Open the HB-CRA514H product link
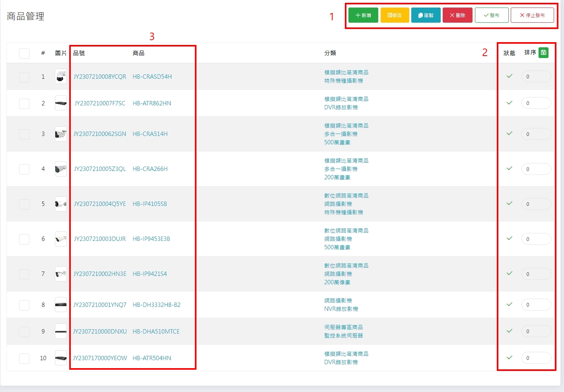This screenshot has height=392, width=564. [x=150, y=134]
